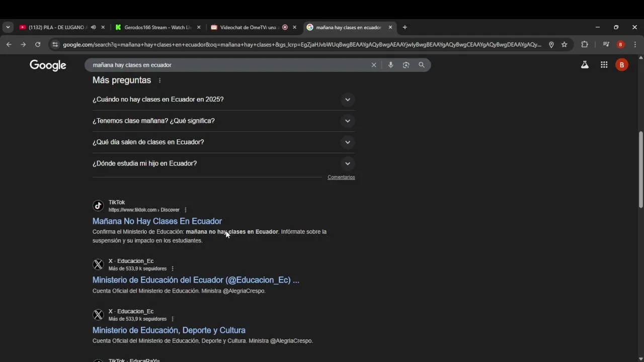The image size is (644, 362).
Task: Click the page vertical scrollbar thumb
Action: coord(640,169)
